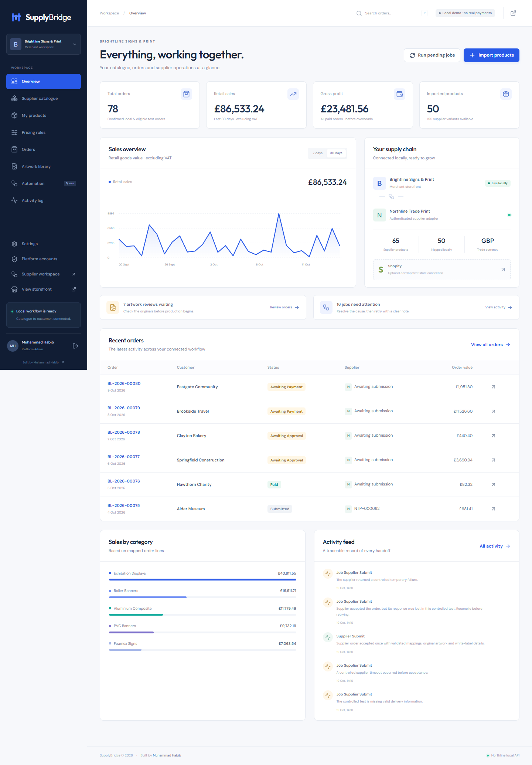This screenshot has width=532, height=765.
Task: Expand the Brightline Signs & Print workspace switcher
Action: 44,44
